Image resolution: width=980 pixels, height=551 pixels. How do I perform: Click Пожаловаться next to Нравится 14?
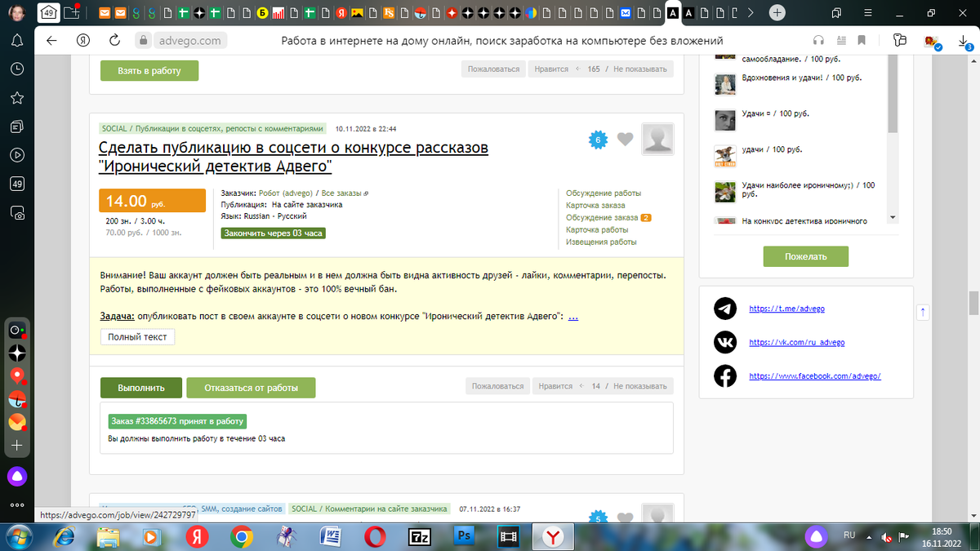(497, 386)
